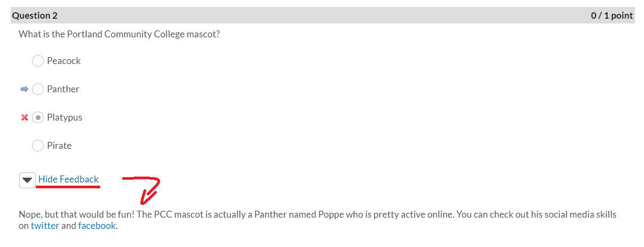
Task: Open the facebook link in feedback
Action: [x=97, y=226]
